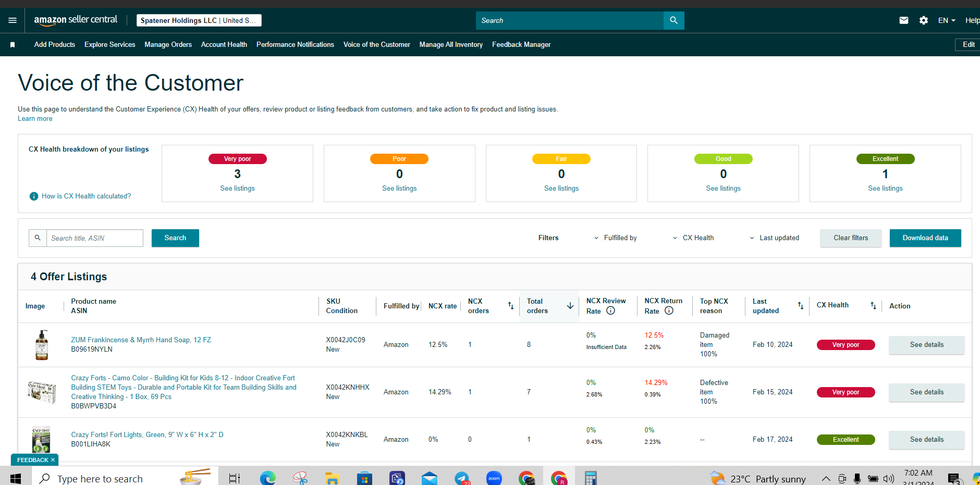The height and width of the screenshot is (485, 980).
Task: Go to Manage Orders
Action: pyautogui.click(x=168, y=45)
